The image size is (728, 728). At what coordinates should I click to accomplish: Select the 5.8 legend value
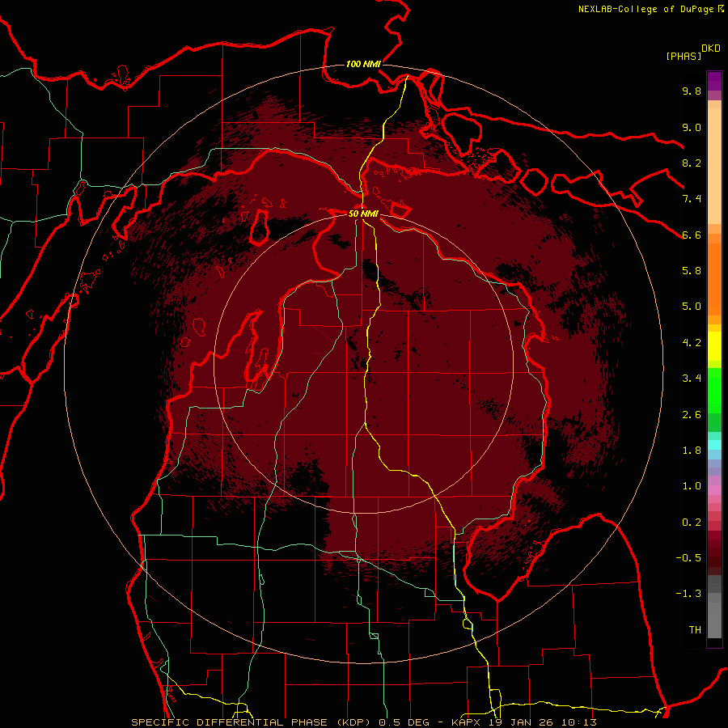pyautogui.click(x=692, y=271)
